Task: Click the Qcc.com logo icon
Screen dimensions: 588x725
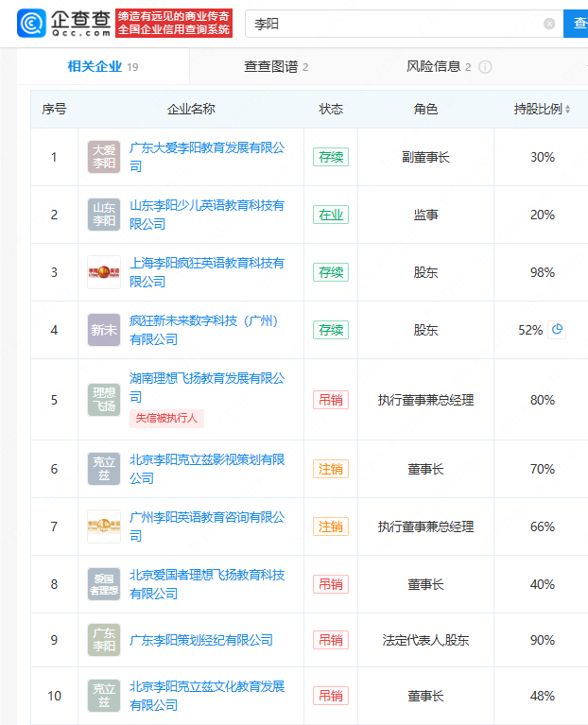Action: [32, 24]
